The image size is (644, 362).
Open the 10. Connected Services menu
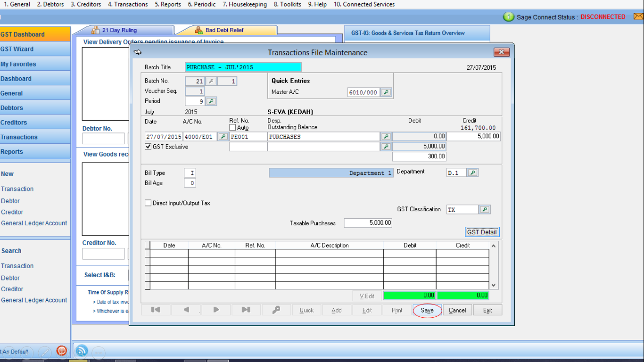[x=364, y=4]
